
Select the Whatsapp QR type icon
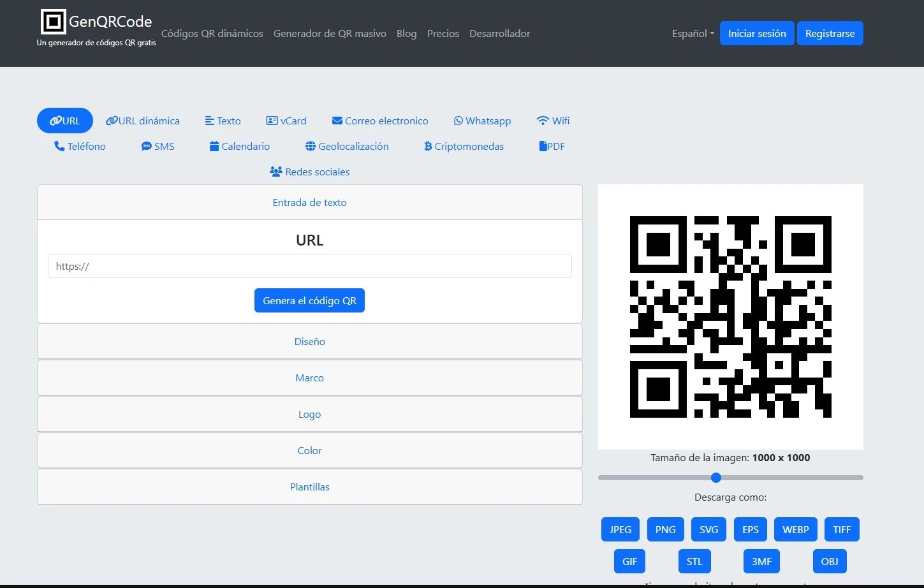458,121
